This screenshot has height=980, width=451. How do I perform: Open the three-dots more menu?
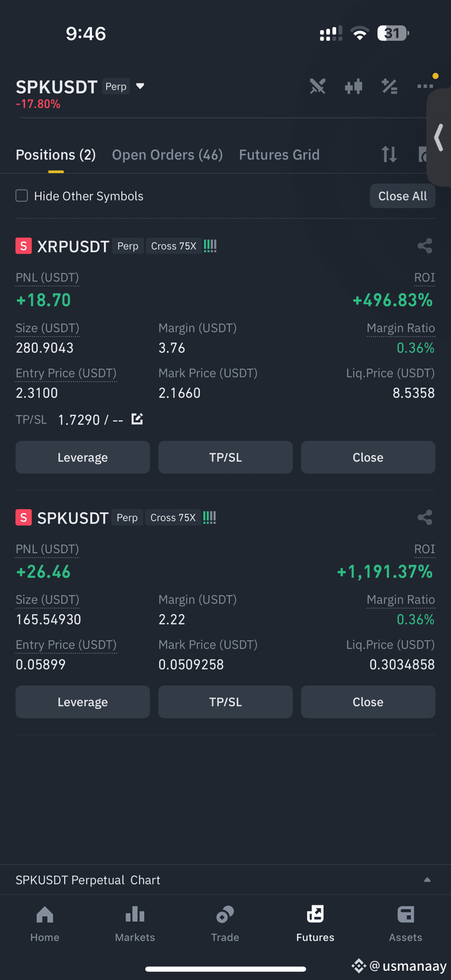click(x=425, y=86)
